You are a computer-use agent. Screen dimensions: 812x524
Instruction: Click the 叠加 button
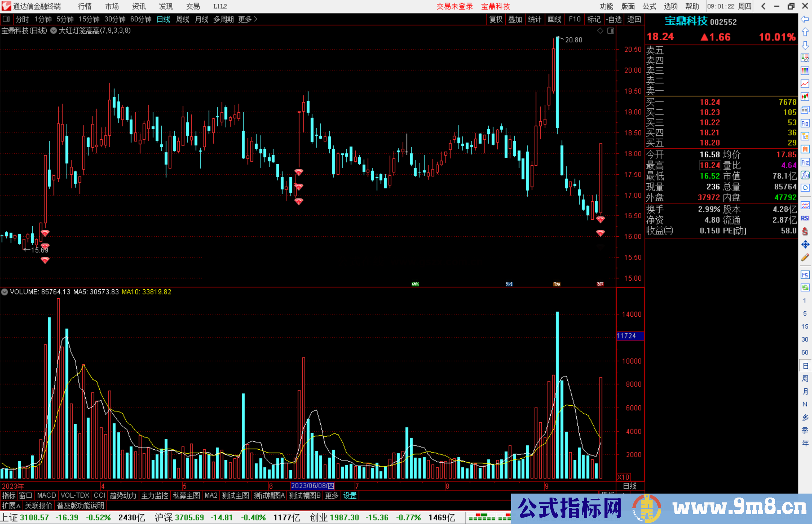tap(515, 19)
